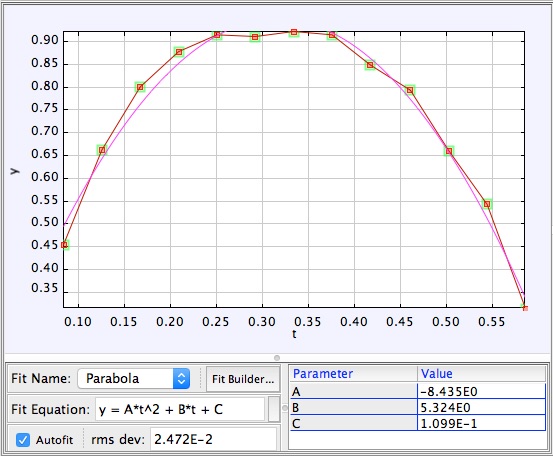
Task: Open the Fit Name Parabola dropdown
Action: (134, 379)
